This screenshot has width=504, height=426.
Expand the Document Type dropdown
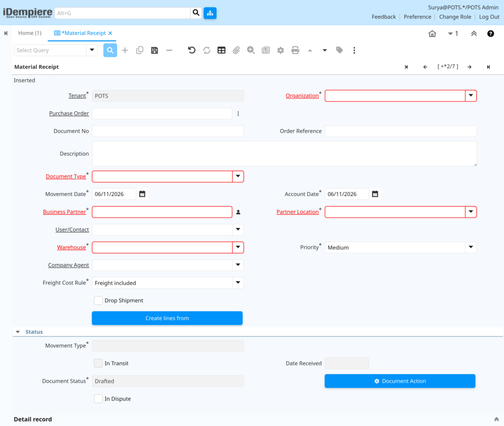pos(238,176)
